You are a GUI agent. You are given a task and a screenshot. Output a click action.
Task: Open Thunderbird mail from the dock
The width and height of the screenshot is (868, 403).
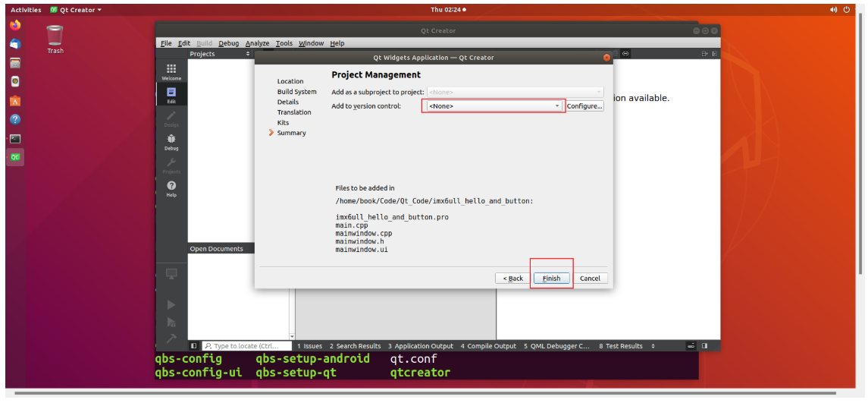[x=15, y=44]
